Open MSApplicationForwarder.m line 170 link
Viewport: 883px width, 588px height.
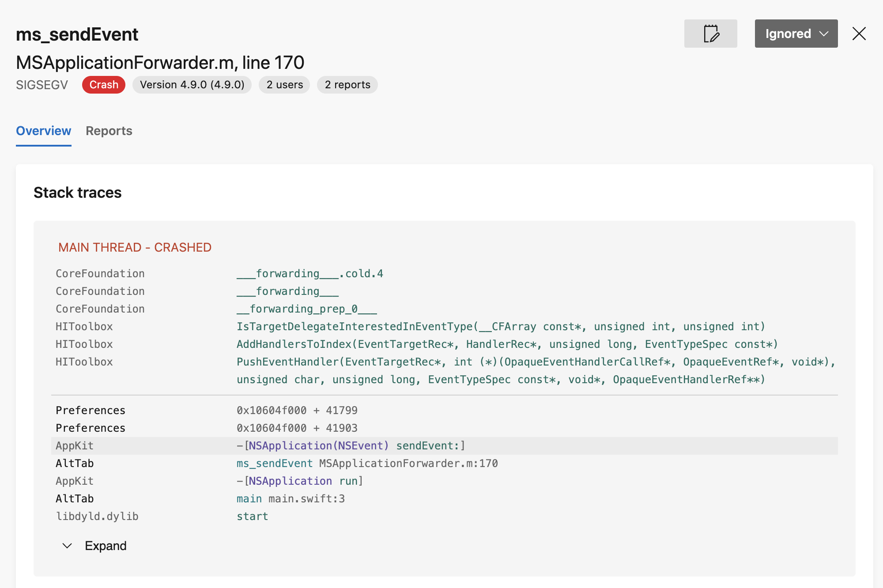point(160,62)
